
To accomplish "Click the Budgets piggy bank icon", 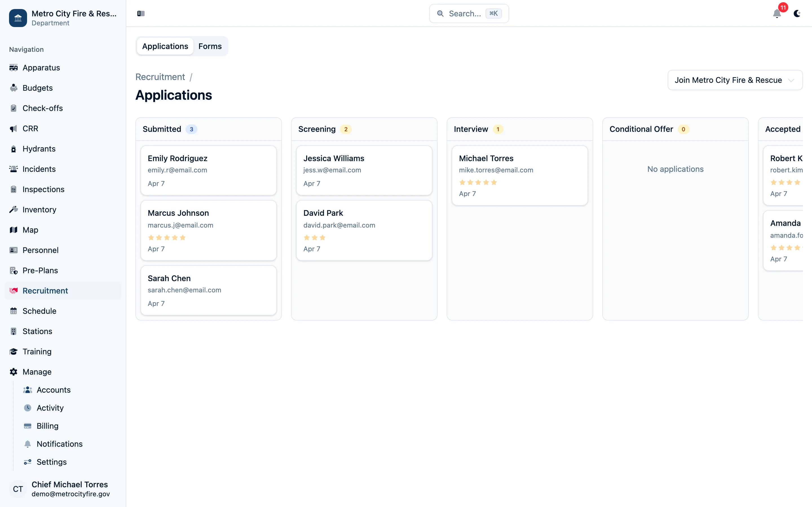I will (x=14, y=88).
